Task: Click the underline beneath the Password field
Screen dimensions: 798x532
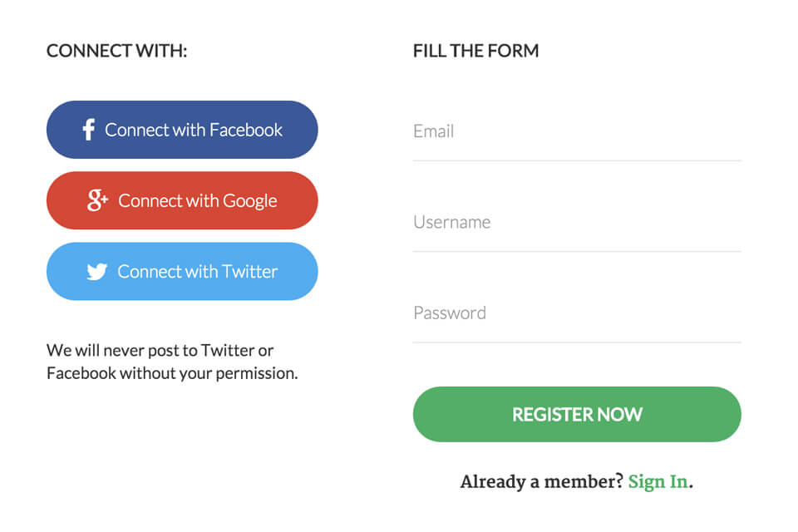Action: pos(576,342)
